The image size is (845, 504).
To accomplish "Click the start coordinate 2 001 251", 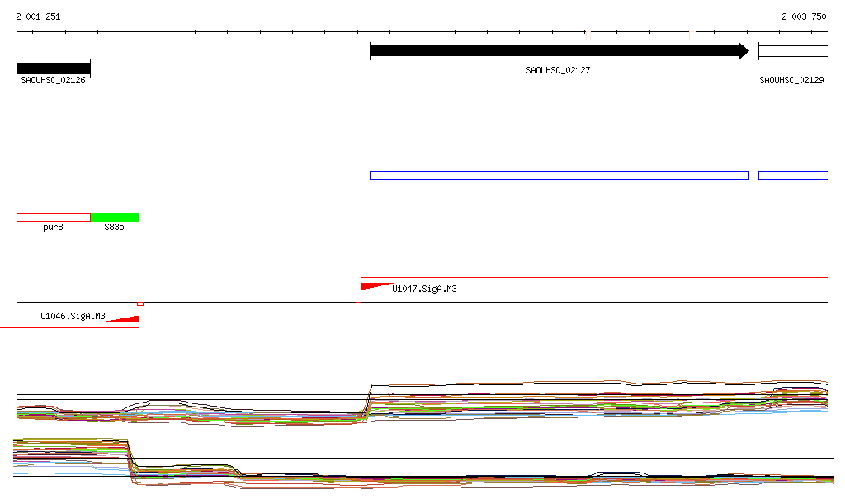I will click(38, 16).
